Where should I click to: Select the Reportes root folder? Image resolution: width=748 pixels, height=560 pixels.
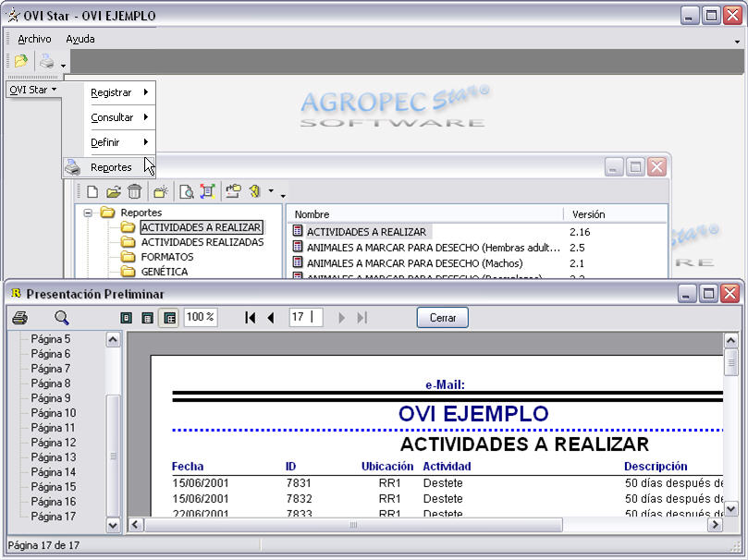[141, 213]
